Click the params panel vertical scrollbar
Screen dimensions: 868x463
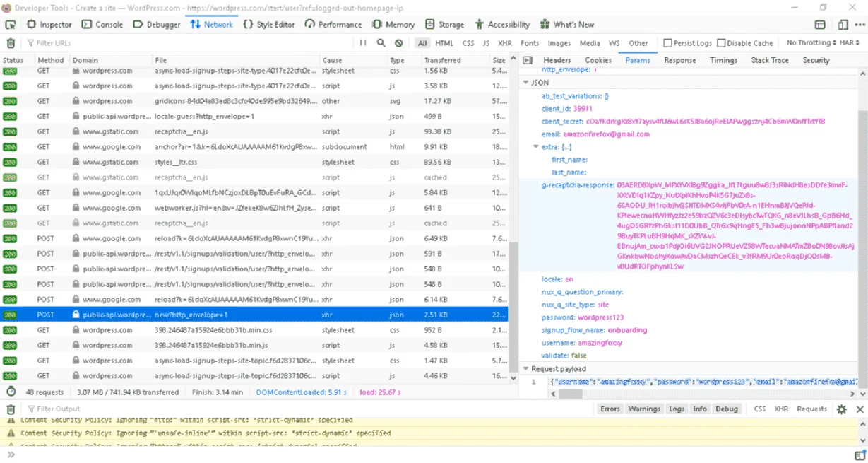(863, 232)
